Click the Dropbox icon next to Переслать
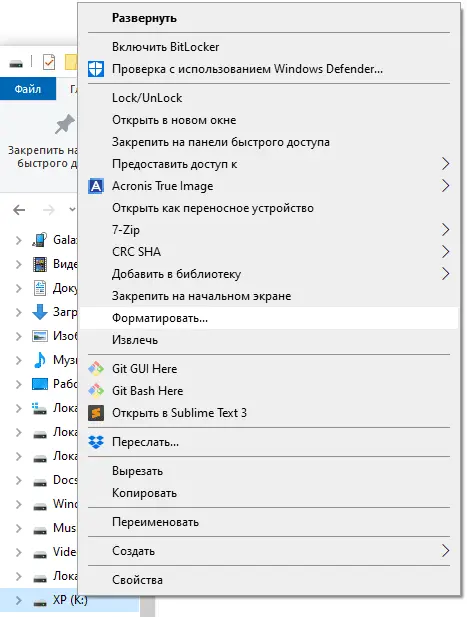This screenshot has height=617, width=467. pos(96,442)
